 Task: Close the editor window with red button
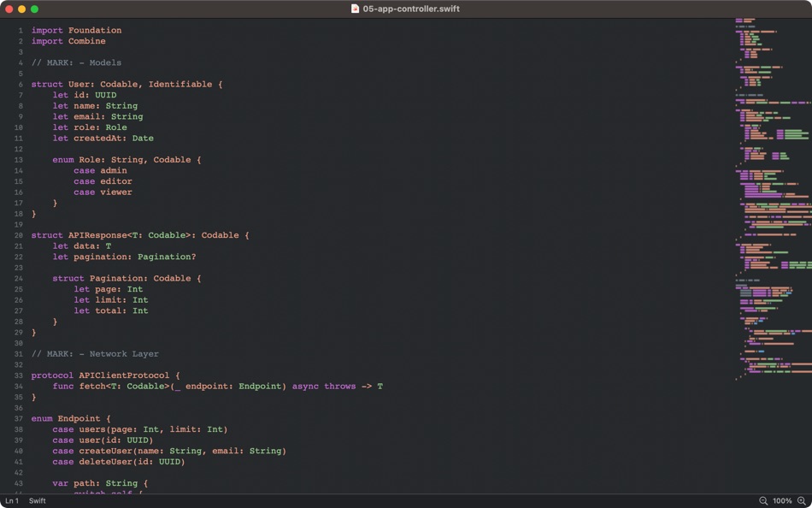coord(9,9)
